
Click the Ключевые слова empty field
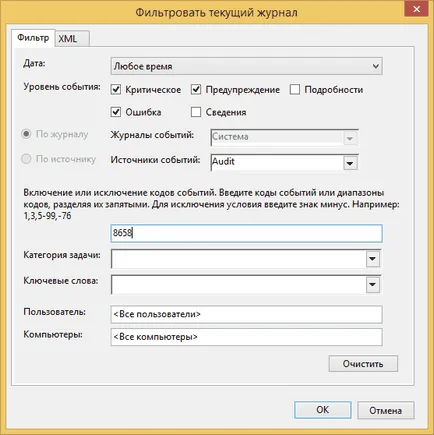pyautogui.click(x=239, y=285)
